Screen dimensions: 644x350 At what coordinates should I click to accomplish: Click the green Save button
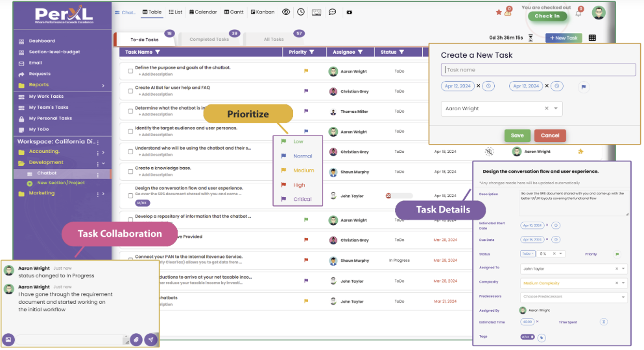517,135
